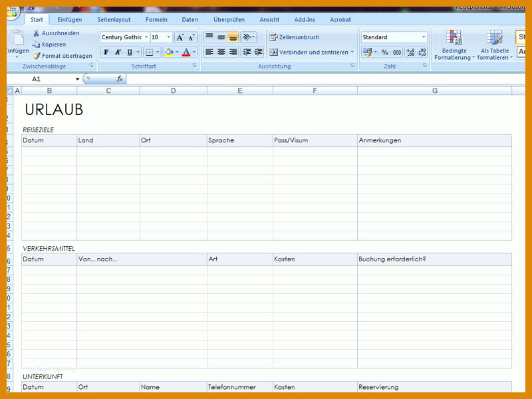Expand Zwischenablage dialog launcher
The height and width of the screenshot is (399, 532).
click(x=91, y=66)
